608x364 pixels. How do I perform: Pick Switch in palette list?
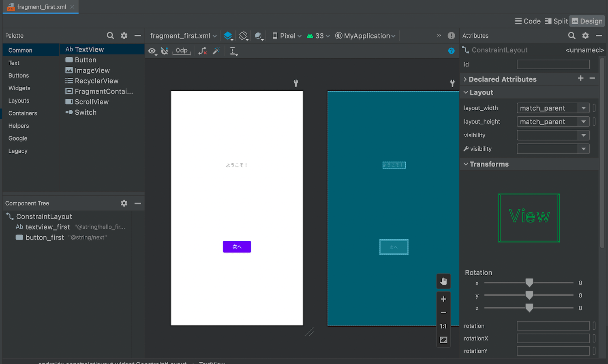pos(102,112)
